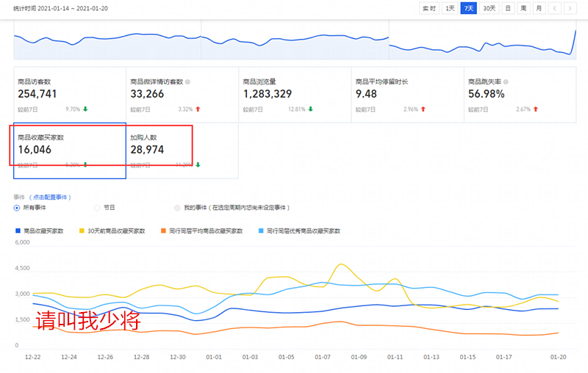
Task: Open the 点击配置事件 link
Action: [x=50, y=197]
